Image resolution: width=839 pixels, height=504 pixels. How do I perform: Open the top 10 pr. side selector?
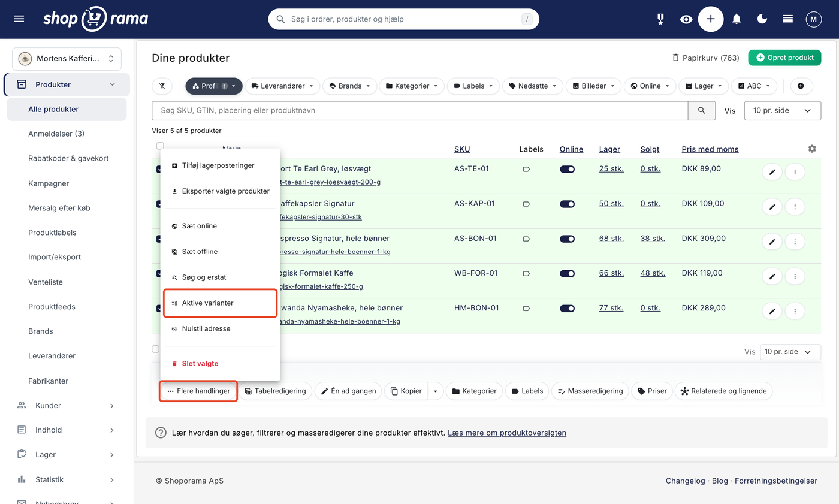click(782, 111)
